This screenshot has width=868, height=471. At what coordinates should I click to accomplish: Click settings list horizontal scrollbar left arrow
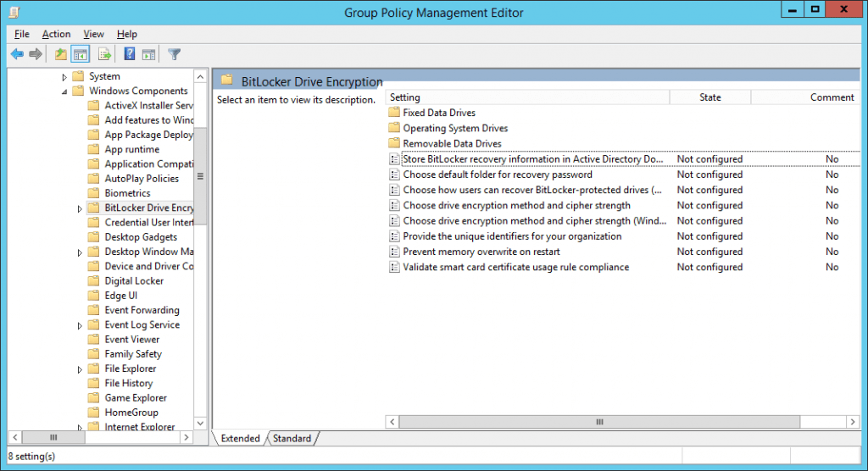point(392,422)
